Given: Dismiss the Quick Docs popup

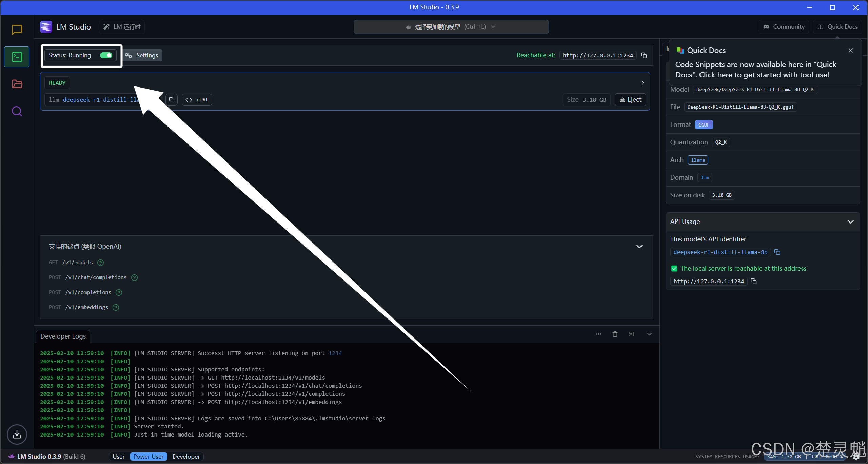Looking at the screenshot, I should [851, 51].
